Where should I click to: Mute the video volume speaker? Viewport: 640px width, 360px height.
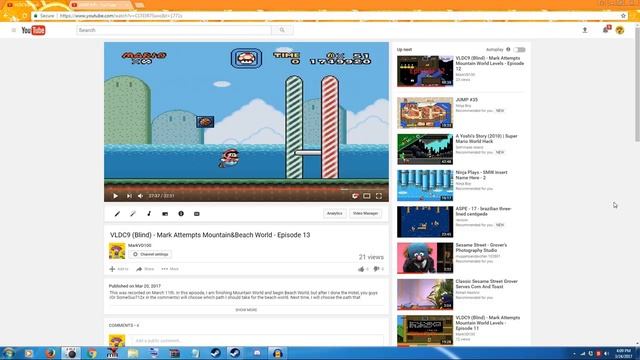tap(140, 196)
